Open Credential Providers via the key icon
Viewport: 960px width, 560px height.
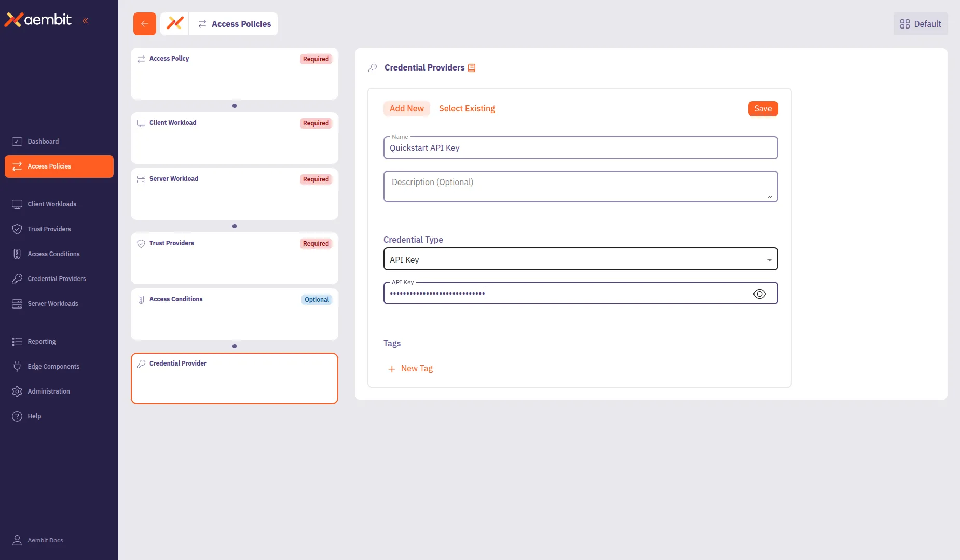(17, 278)
